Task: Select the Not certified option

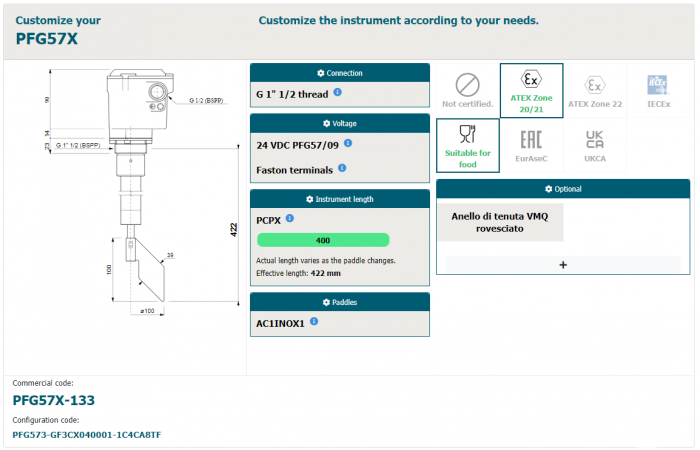Action: point(467,90)
